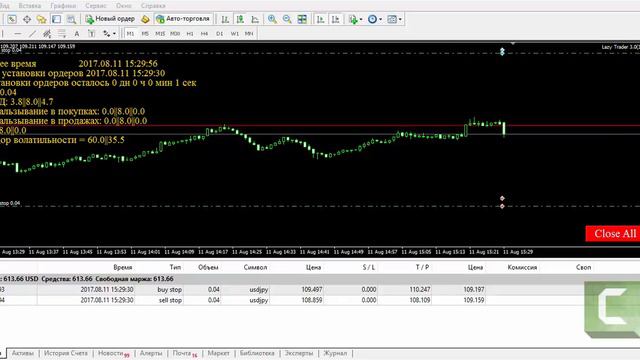The height and width of the screenshot is (360, 640).
Task: Switch to the Почта tab
Action: (x=184, y=353)
